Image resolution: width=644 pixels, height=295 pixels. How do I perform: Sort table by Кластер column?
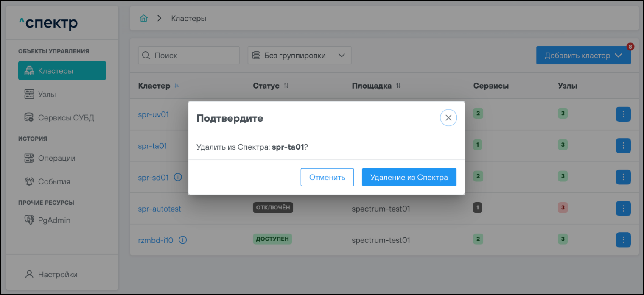[177, 86]
